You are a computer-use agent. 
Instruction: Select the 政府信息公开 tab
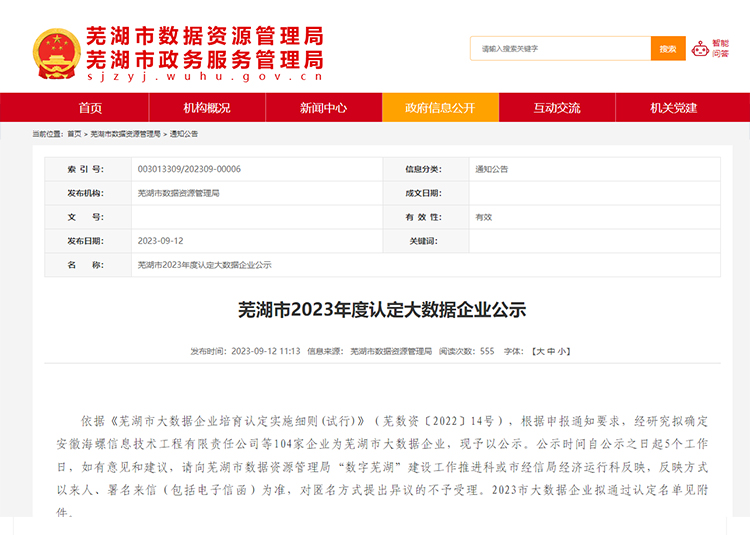(x=440, y=108)
